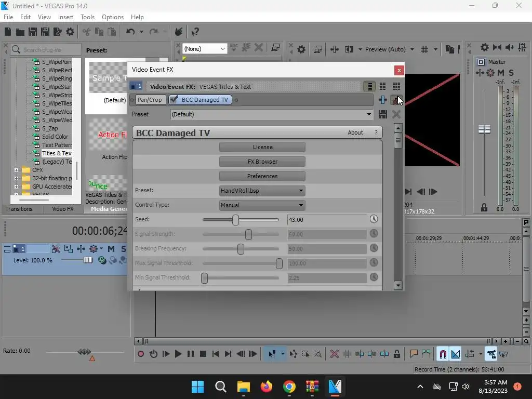
Task: Open Master bus settings gear icon
Action: [x=490, y=73]
